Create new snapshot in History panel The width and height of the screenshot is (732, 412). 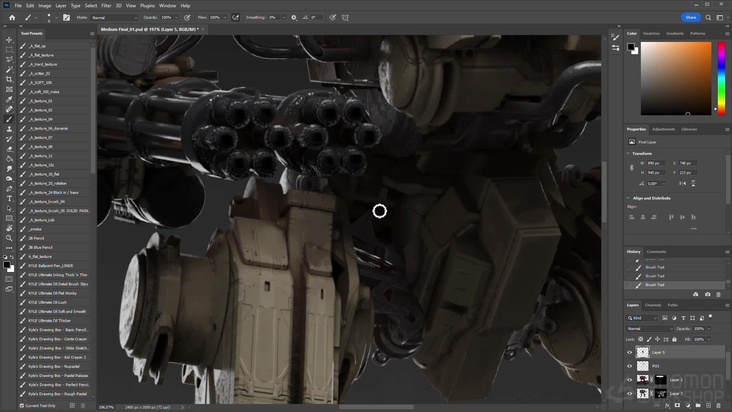pyautogui.click(x=707, y=294)
